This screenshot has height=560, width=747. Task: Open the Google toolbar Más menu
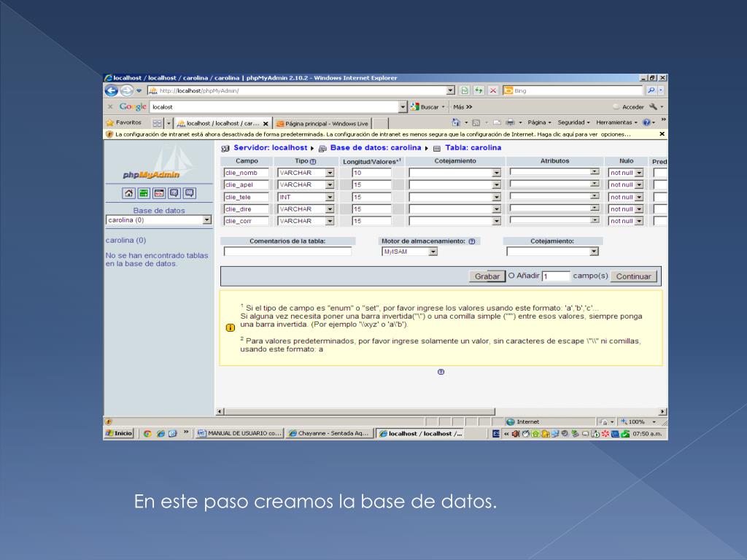tap(462, 107)
